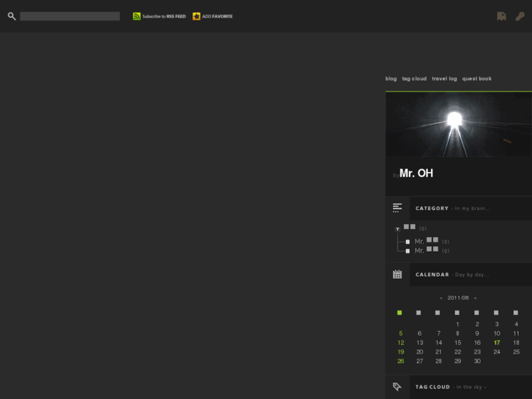Go to next month in calendar

click(476, 298)
